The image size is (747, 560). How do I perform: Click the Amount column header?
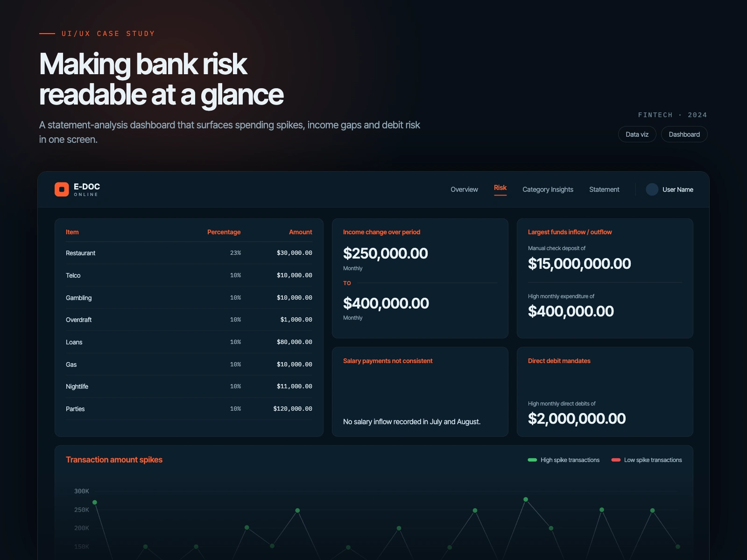pos(300,232)
